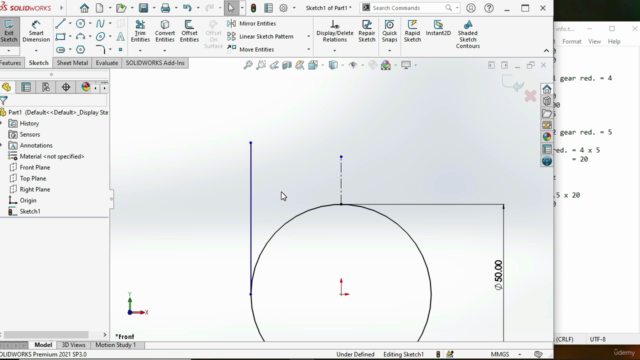The width and height of the screenshot is (640, 360).
Task: Expand Quick Snaps dropdown arrow
Action: click(389, 50)
